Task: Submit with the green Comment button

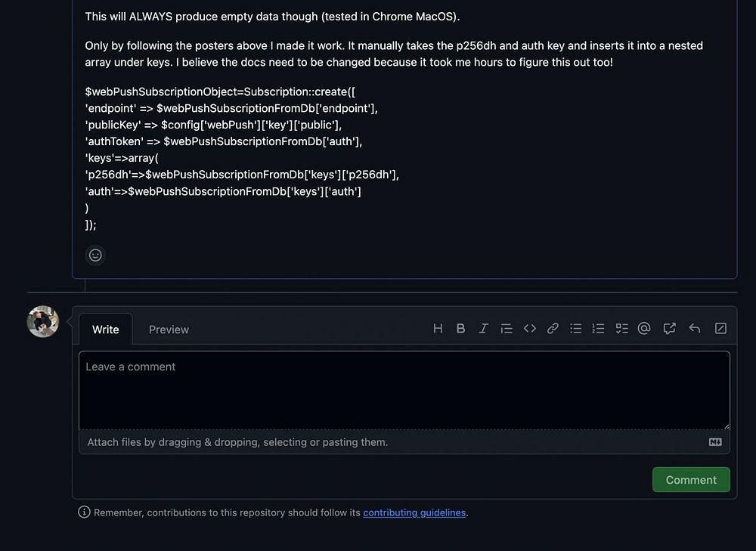Action: click(691, 480)
